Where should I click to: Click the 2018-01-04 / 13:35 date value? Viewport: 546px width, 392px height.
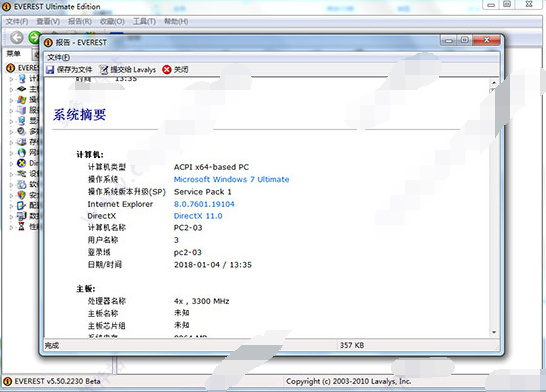213,265
